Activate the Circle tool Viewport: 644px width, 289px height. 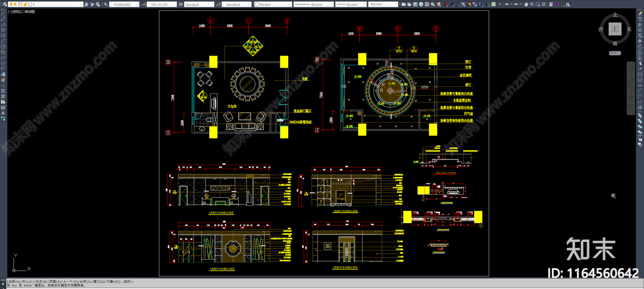pyautogui.click(x=3, y=46)
